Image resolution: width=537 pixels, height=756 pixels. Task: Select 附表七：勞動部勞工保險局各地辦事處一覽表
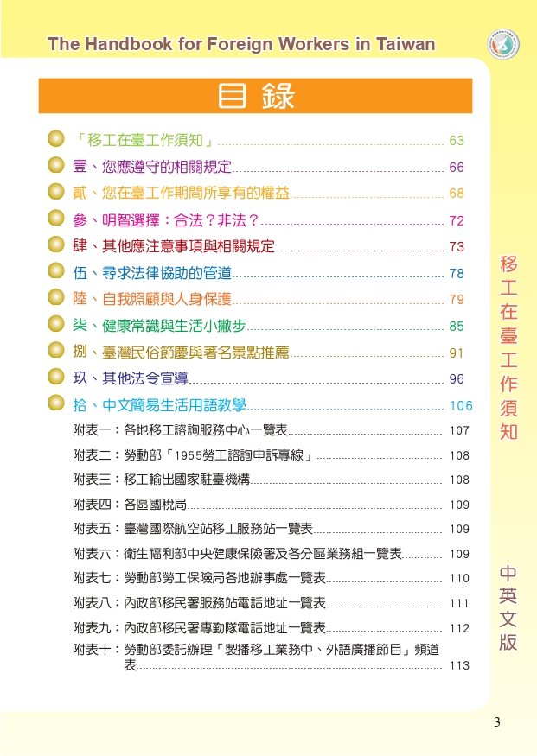(x=199, y=578)
